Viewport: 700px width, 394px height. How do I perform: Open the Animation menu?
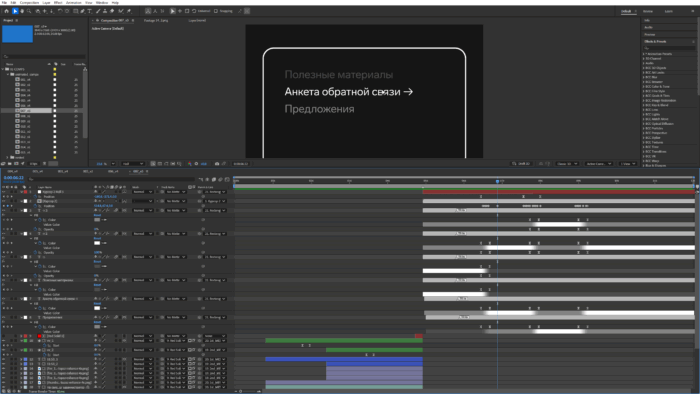point(74,3)
